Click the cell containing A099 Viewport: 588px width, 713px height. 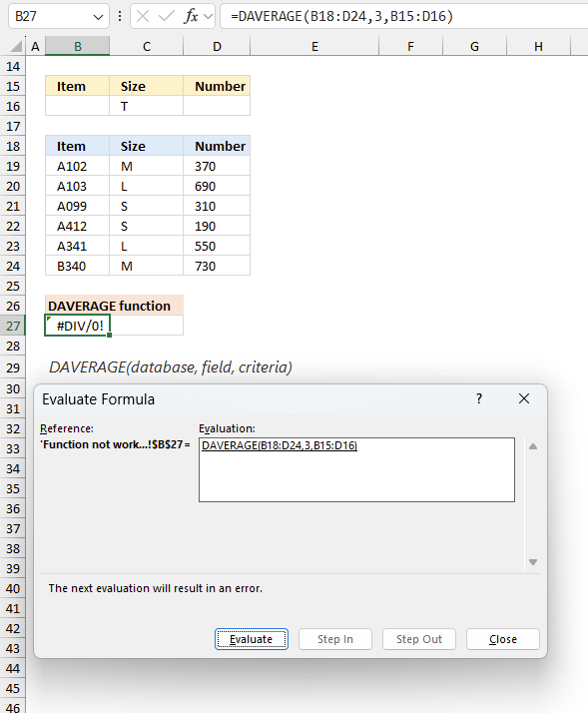77,207
